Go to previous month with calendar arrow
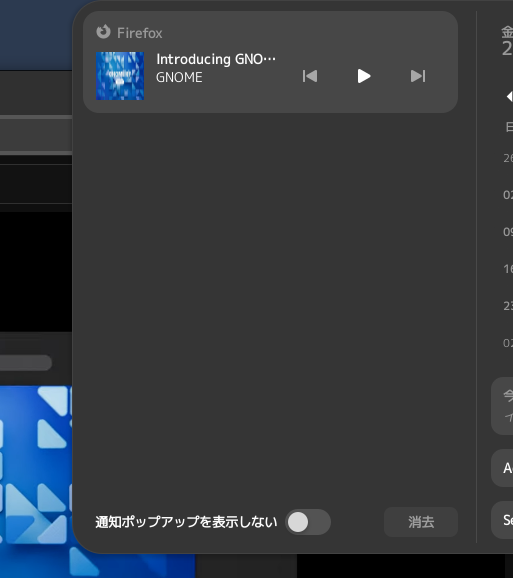The width and height of the screenshot is (513, 578). click(509, 97)
